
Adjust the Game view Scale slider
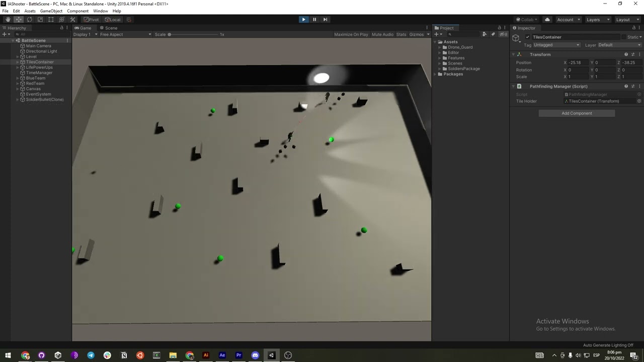click(x=194, y=35)
